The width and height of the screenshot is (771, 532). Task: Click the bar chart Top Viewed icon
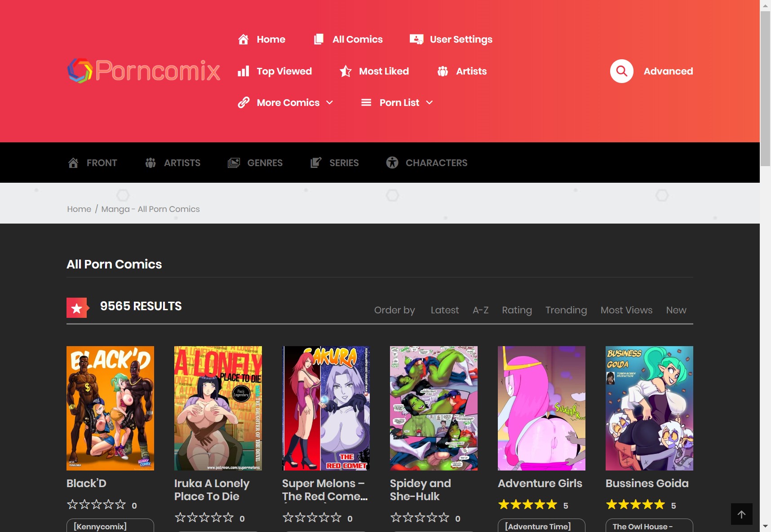tap(244, 71)
